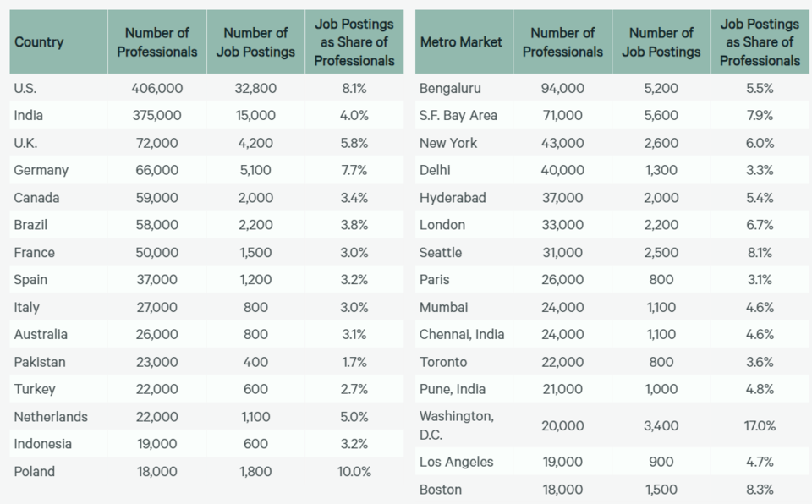The width and height of the screenshot is (812, 504).
Task: Select Number of Job Postings header in metro table
Action: tap(661, 42)
